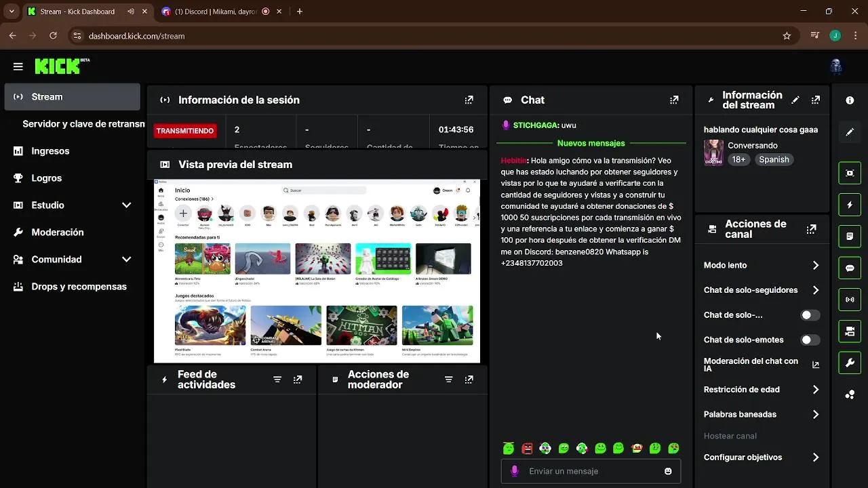Screen dimensions: 868x488
Task: Click the TRANSMITIENDO status badge
Action: tap(184, 131)
